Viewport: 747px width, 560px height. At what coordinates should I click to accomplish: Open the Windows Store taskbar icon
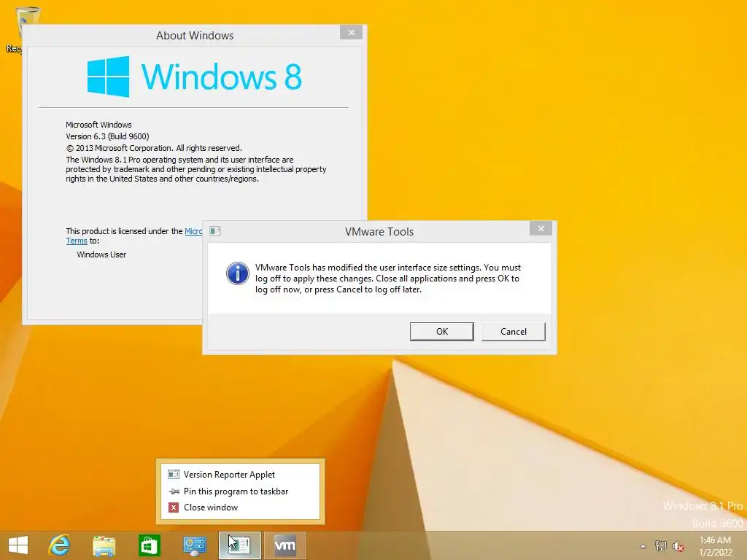click(x=149, y=545)
